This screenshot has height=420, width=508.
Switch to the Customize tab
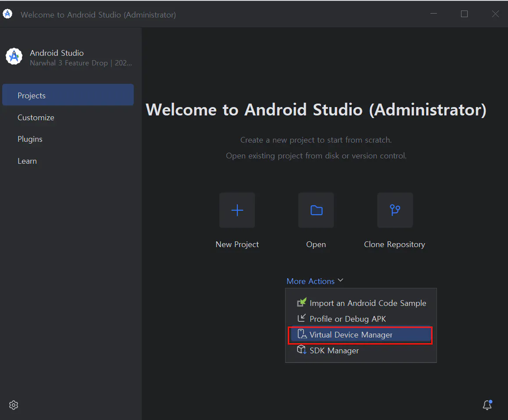point(68,117)
